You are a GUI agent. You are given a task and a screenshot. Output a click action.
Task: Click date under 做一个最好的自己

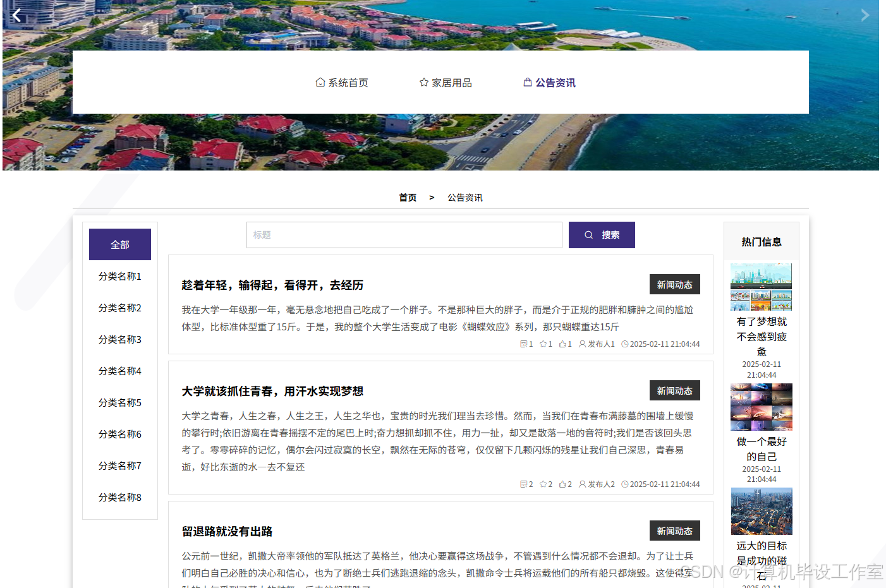point(762,474)
